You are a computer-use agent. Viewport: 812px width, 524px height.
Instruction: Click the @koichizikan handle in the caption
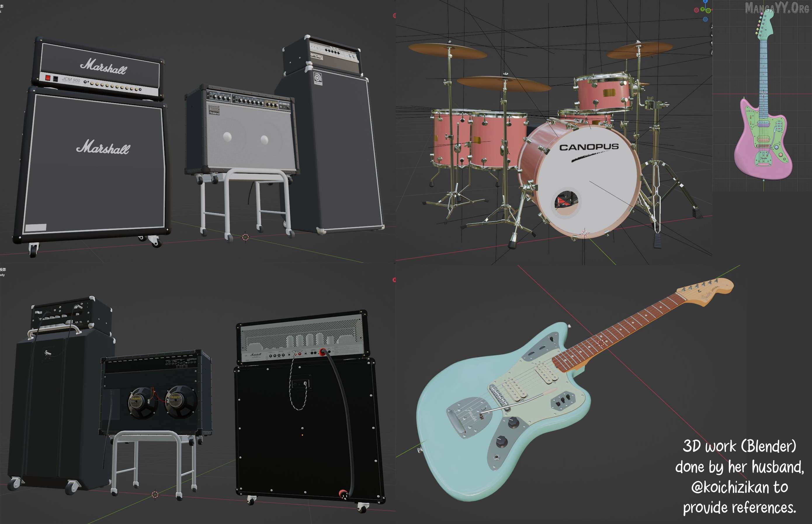pyautogui.click(x=730, y=487)
